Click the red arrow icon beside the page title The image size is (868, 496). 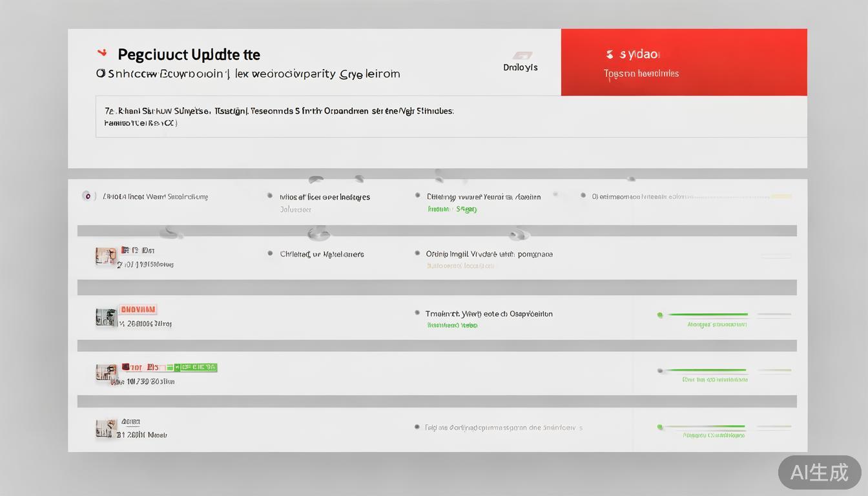click(x=101, y=53)
